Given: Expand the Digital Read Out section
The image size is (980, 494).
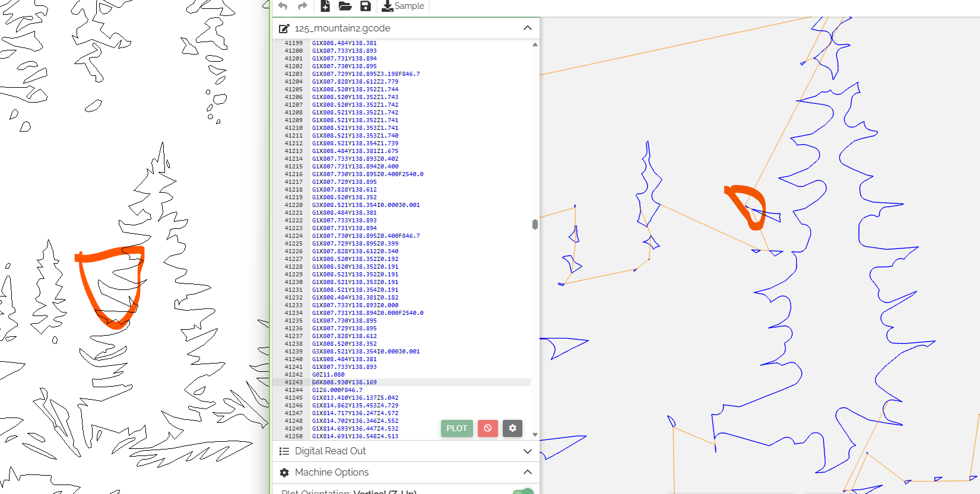Looking at the screenshot, I should (527, 451).
